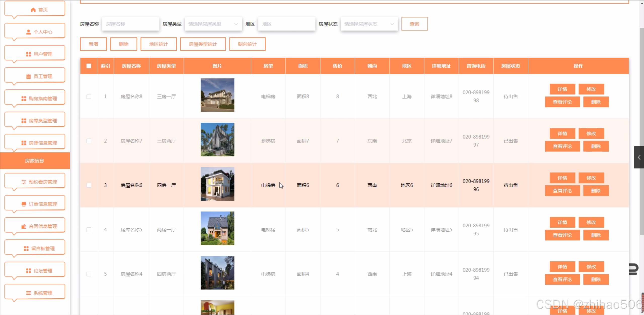Open the 房屋状态 dropdown filter

[369, 24]
